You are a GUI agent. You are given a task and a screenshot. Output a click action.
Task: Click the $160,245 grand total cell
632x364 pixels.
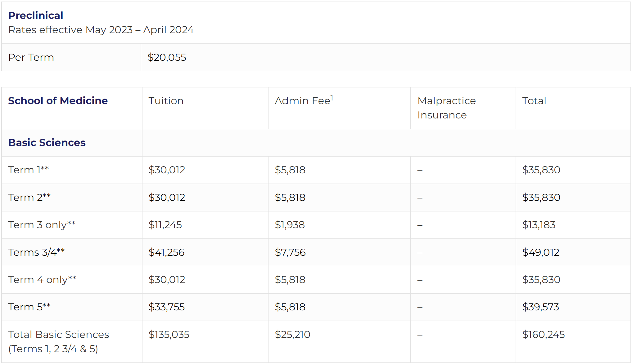(543, 335)
